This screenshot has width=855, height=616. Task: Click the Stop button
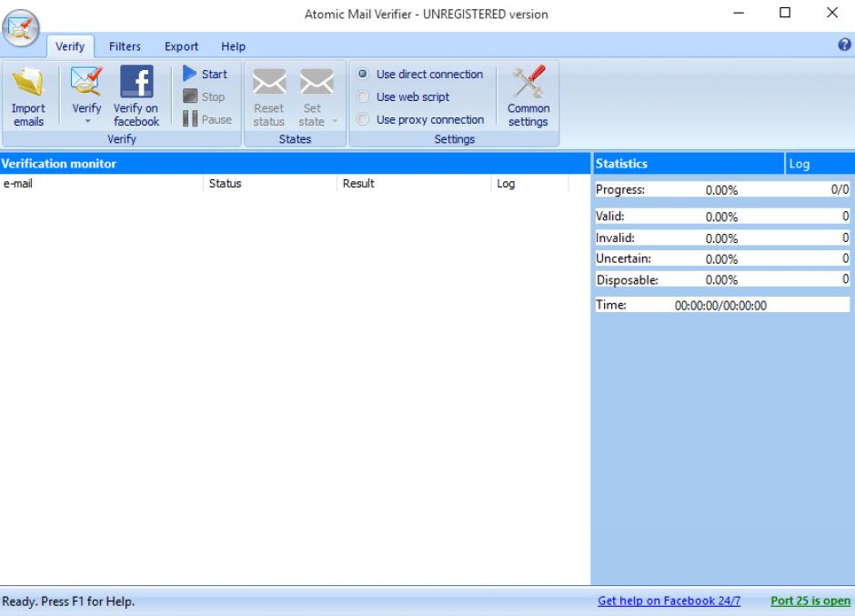[204, 96]
